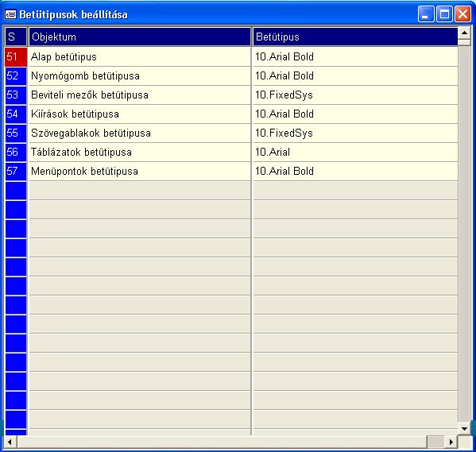The image size is (476, 452).
Task: Click font value for Nyomógomb betütipusa
Action: point(355,76)
